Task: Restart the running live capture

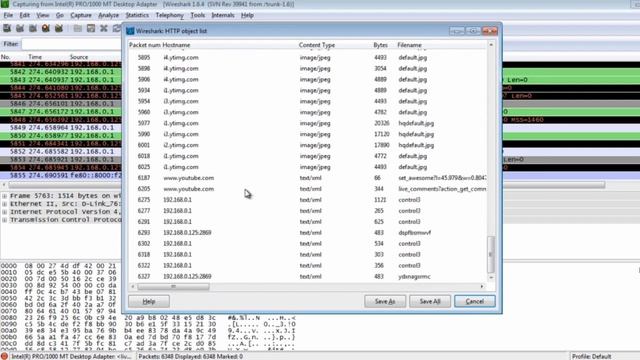Action: pos(59,28)
